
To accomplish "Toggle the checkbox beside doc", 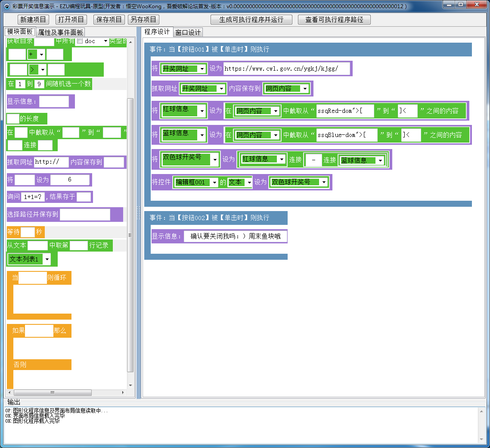I will pyautogui.click(x=80, y=41).
